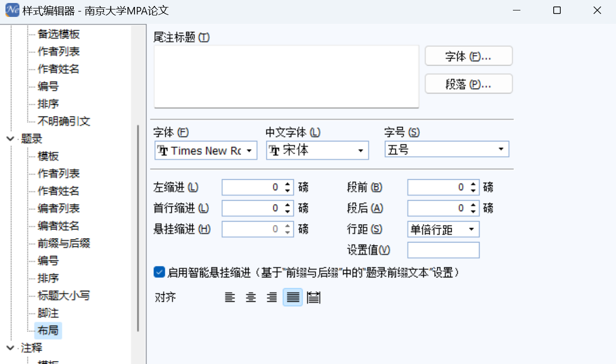
Task: Collapse the 题录 tree node chevron
Action: pos(9,139)
